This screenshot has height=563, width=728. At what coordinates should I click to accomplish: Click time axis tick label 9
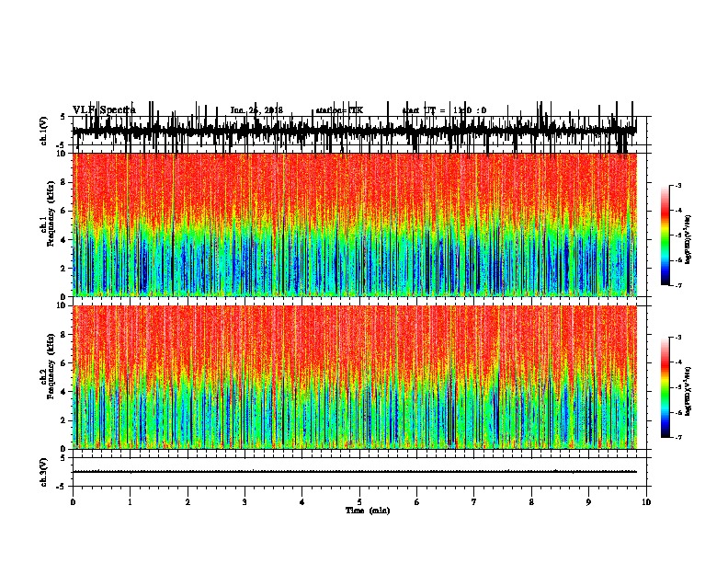[x=588, y=501]
